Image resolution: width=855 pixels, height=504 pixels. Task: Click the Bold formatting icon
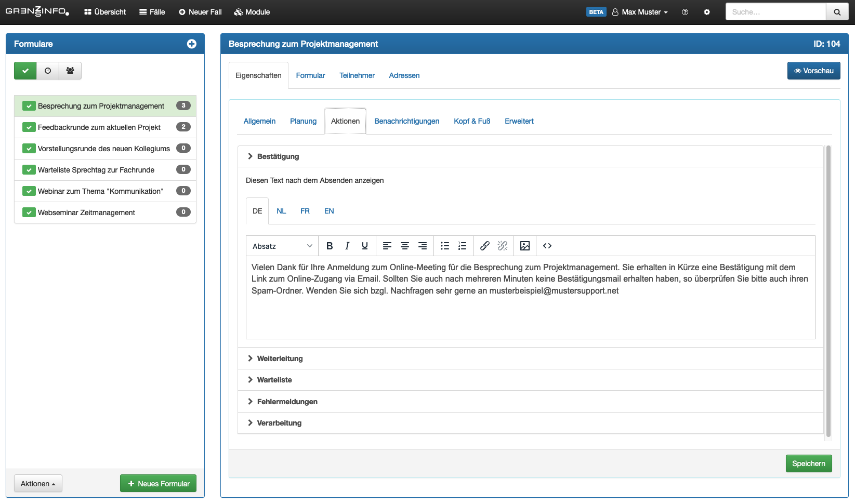(330, 246)
